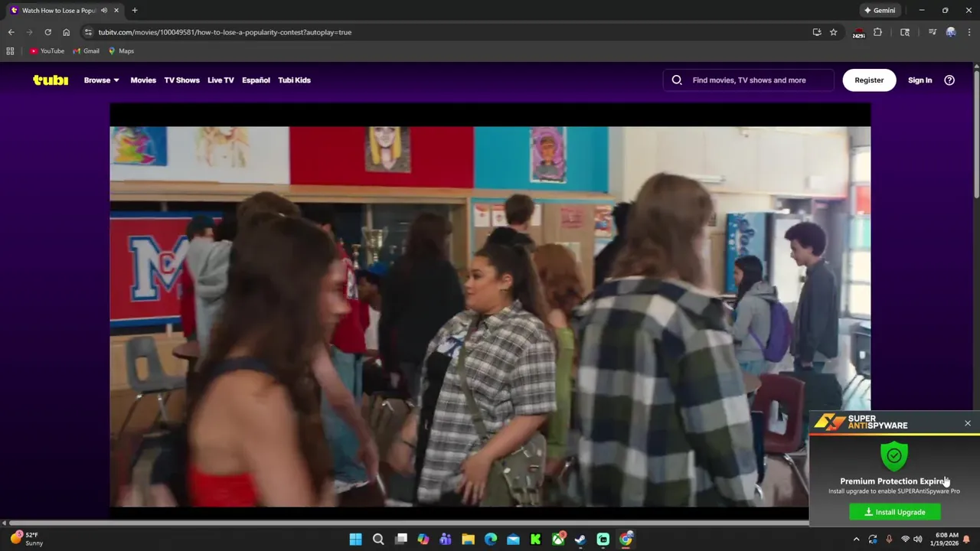The image size is (980, 551).
Task: Open the weather widget showing 52°F
Action: point(25,539)
